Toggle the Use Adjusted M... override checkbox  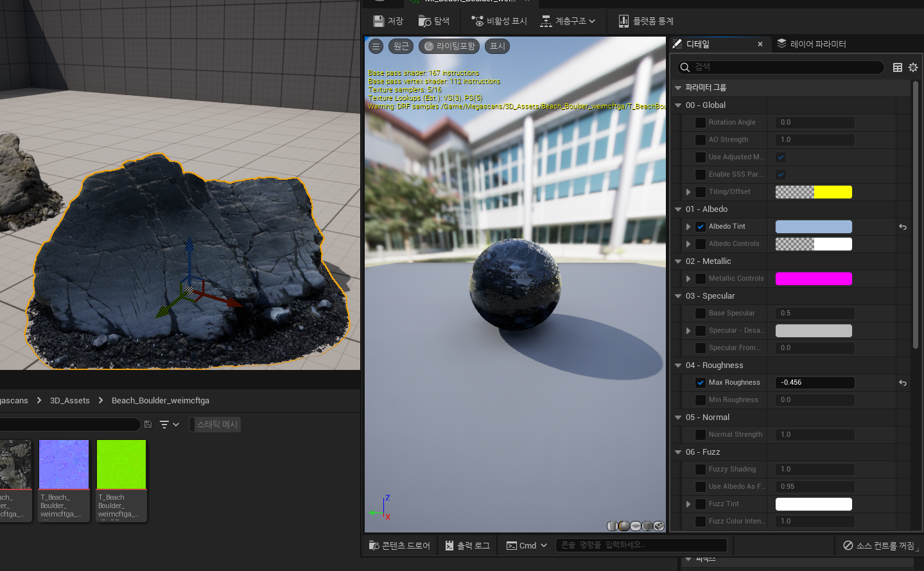point(701,157)
